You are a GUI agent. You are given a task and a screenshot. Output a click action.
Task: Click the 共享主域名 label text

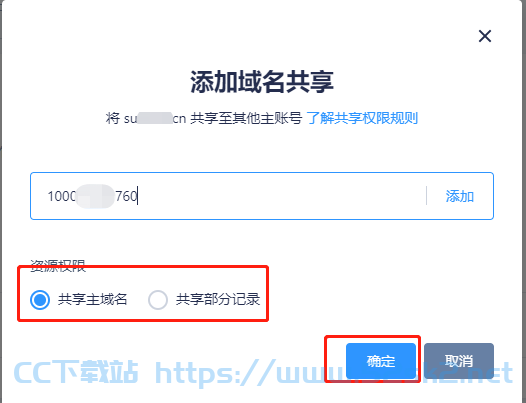[x=93, y=299]
